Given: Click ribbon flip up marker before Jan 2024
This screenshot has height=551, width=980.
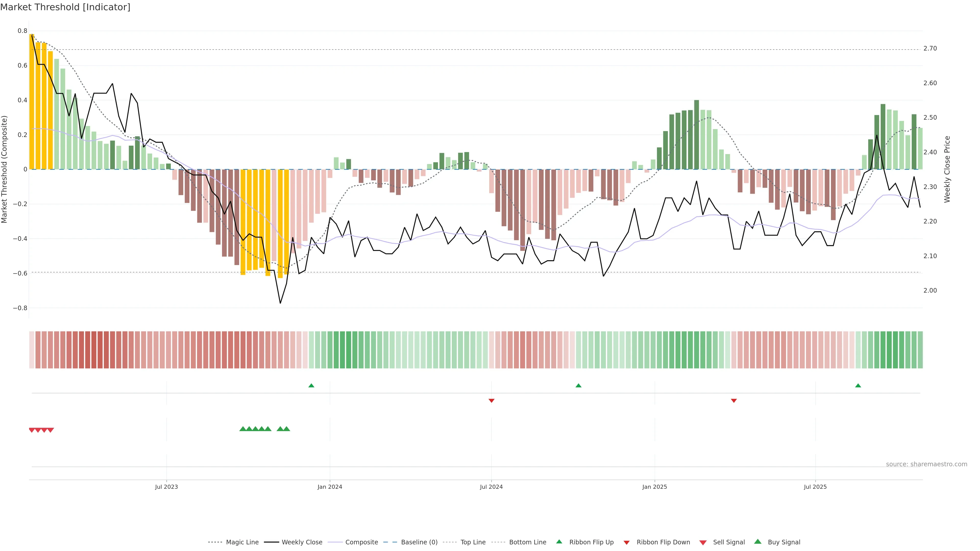Looking at the screenshot, I should [x=311, y=386].
